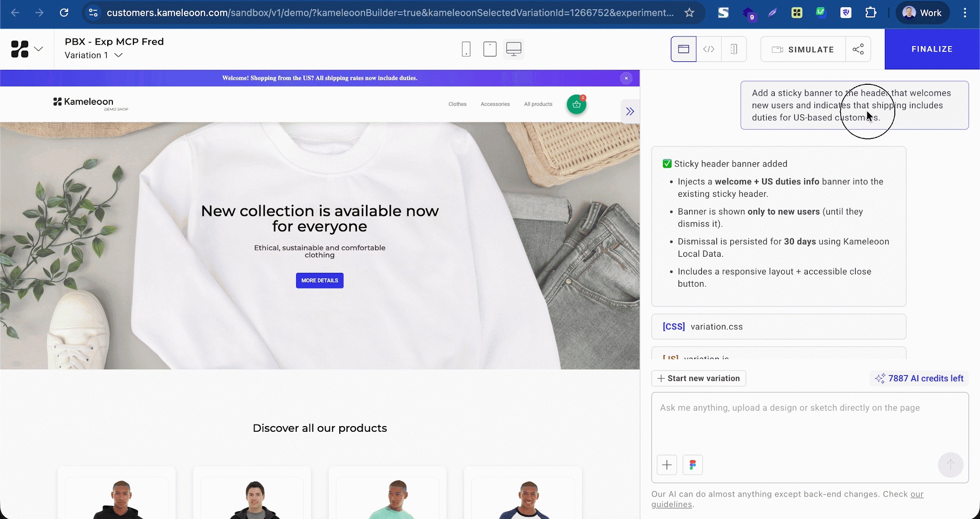
Task: Select desktop device preview icon
Action: [x=513, y=49]
